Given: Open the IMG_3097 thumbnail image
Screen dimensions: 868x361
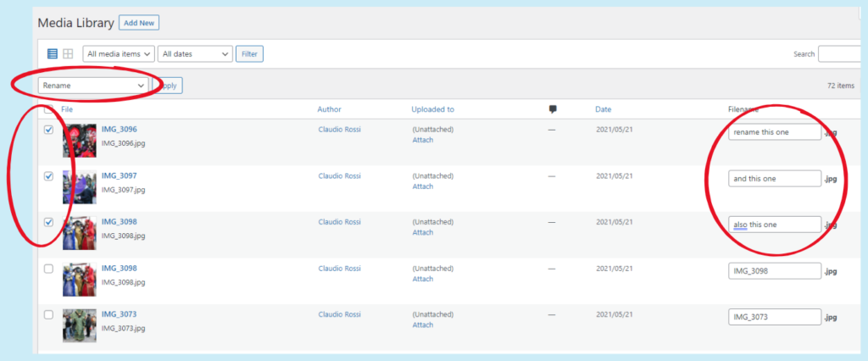Looking at the screenshot, I should coord(79,187).
